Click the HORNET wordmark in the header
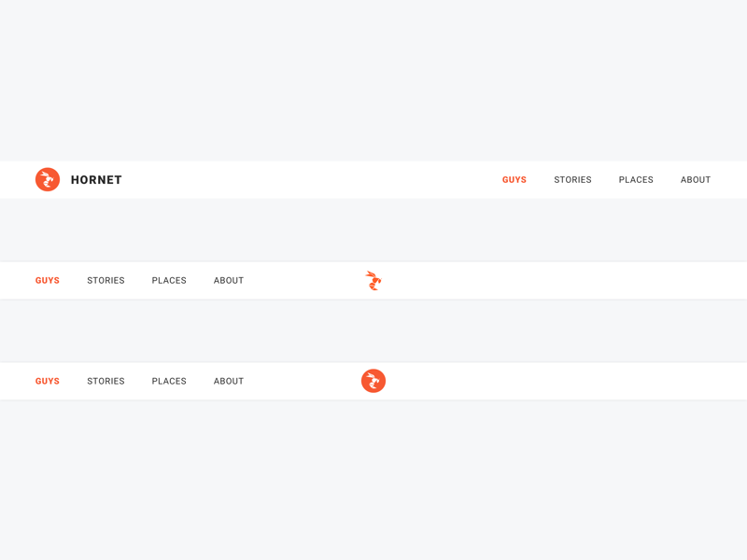 (96, 179)
